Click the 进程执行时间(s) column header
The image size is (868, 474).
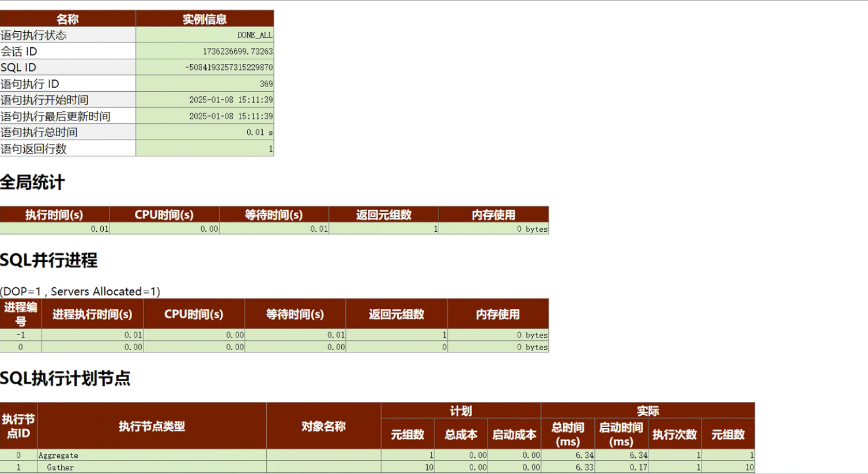click(x=92, y=314)
